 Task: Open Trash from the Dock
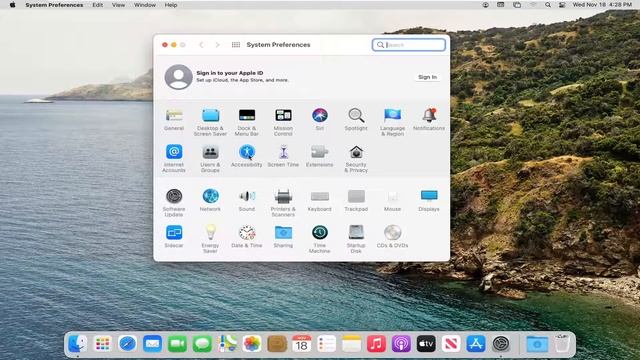[x=562, y=344]
